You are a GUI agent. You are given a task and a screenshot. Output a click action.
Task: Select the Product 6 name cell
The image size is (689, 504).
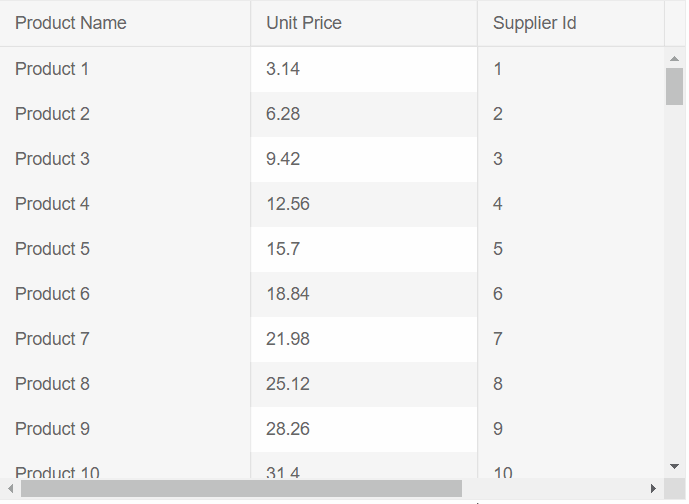[x=52, y=294]
